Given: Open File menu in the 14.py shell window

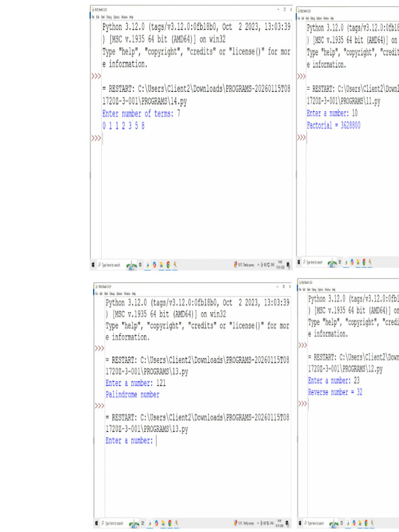Looking at the screenshot, I should pos(93,17).
